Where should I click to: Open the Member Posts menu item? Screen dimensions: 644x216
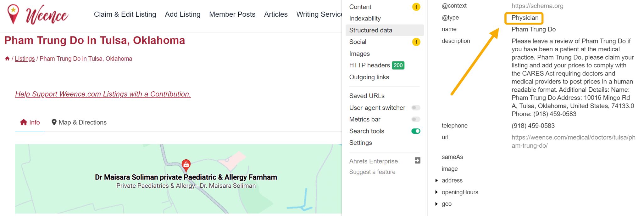(232, 14)
